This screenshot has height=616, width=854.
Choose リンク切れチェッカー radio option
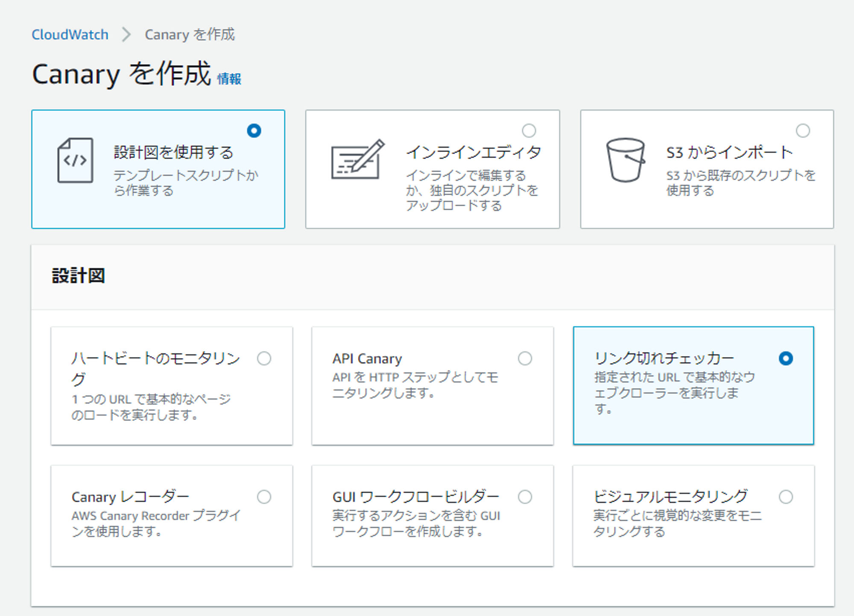click(x=786, y=358)
